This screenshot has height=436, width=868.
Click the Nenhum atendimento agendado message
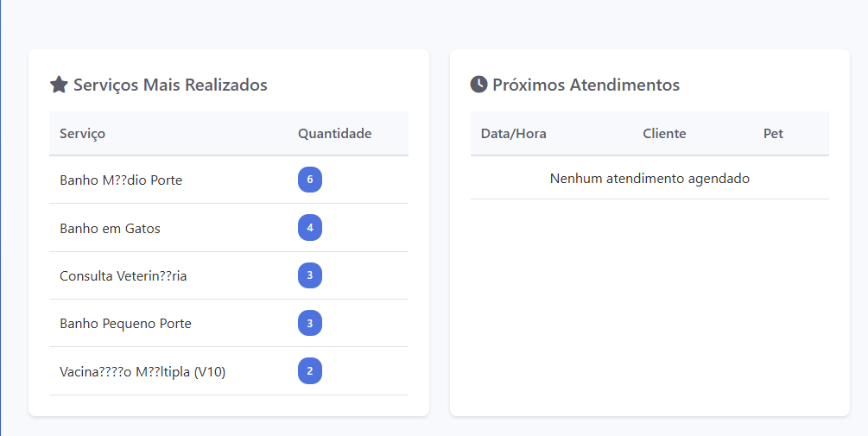tap(649, 179)
